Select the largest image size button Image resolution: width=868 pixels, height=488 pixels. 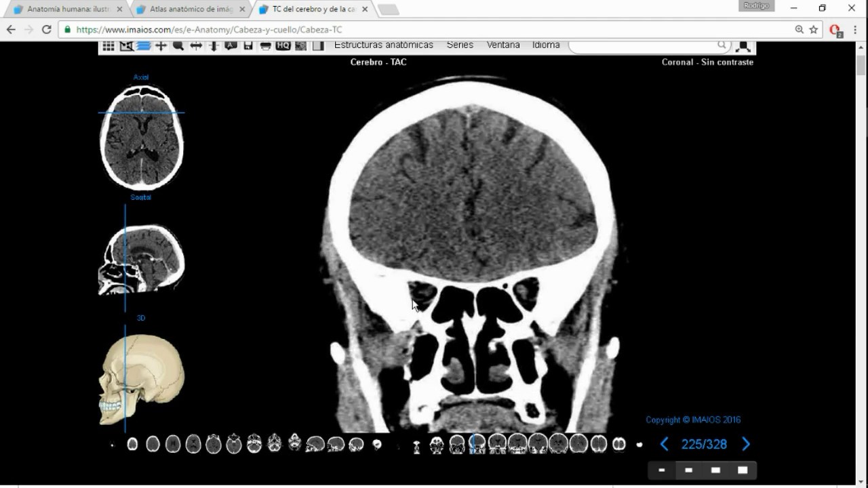tap(743, 470)
